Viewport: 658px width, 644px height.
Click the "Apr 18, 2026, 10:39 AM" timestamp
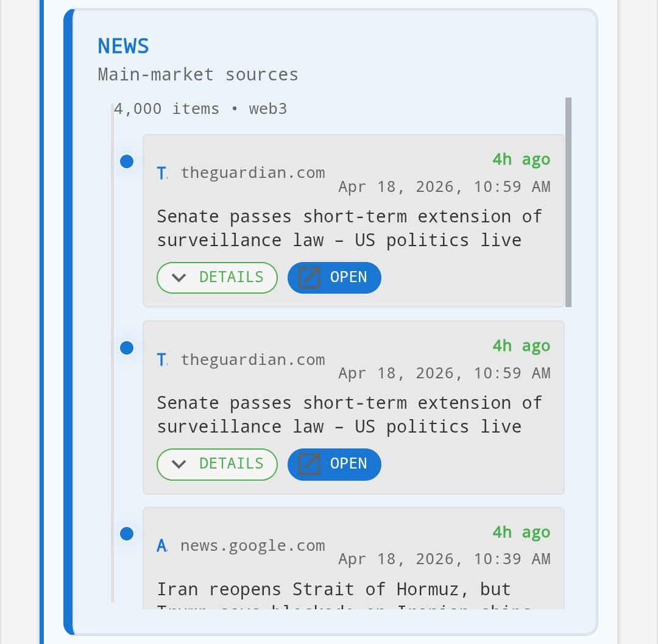point(444,559)
